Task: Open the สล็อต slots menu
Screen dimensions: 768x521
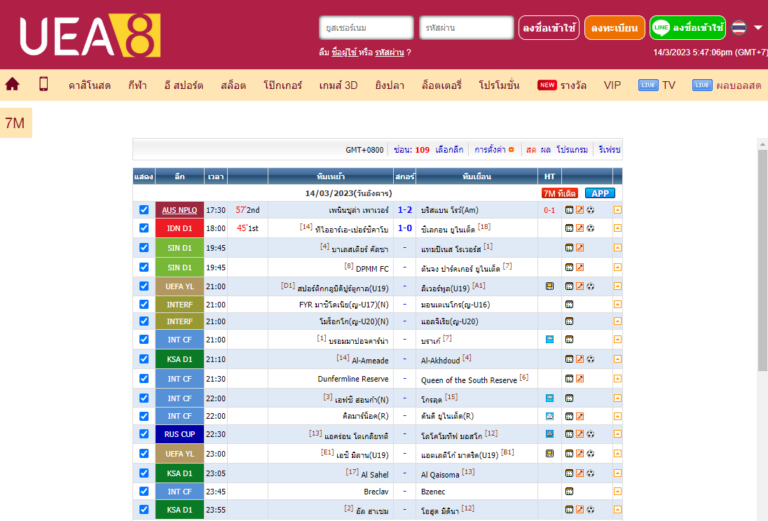Action: [x=233, y=85]
